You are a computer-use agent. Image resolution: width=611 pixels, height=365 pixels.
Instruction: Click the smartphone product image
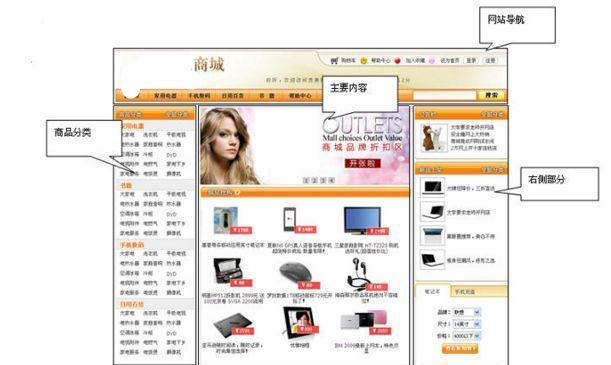coord(290,220)
